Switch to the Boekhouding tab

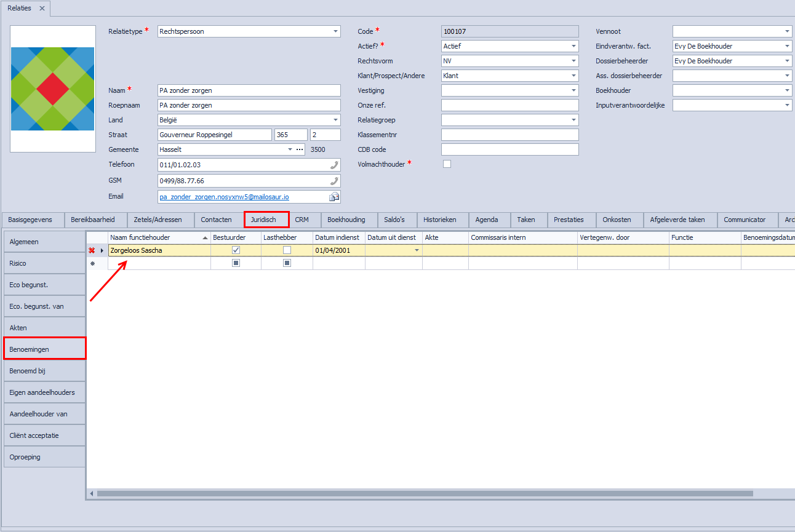coord(346,220)
